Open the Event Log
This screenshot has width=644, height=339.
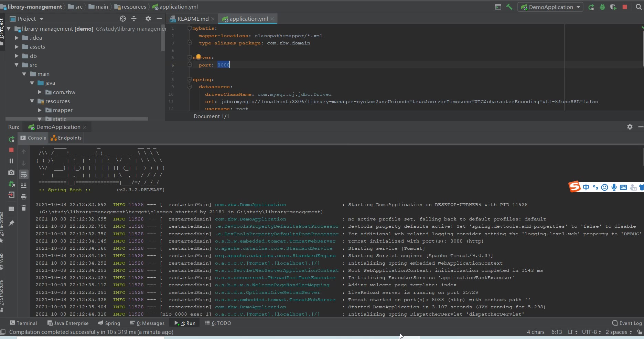(627, 323)
